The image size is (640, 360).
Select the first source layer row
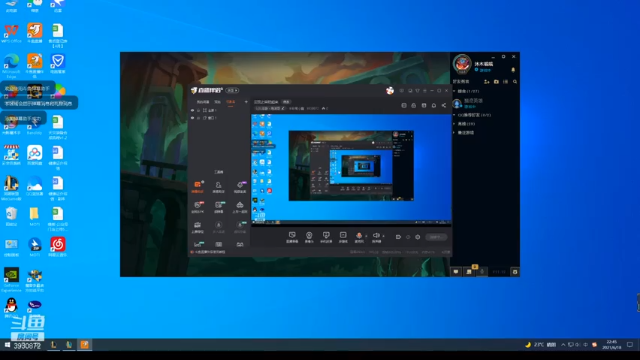click(219, 110)
